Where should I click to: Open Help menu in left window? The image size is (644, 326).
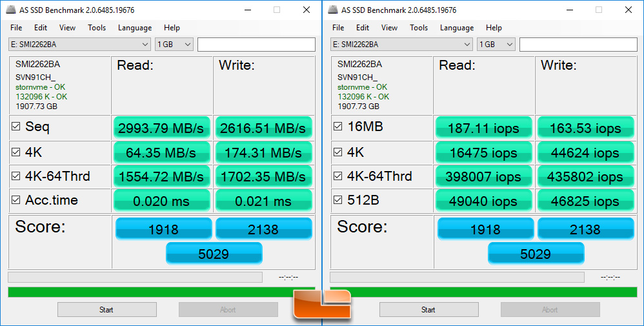click(172, 28)
